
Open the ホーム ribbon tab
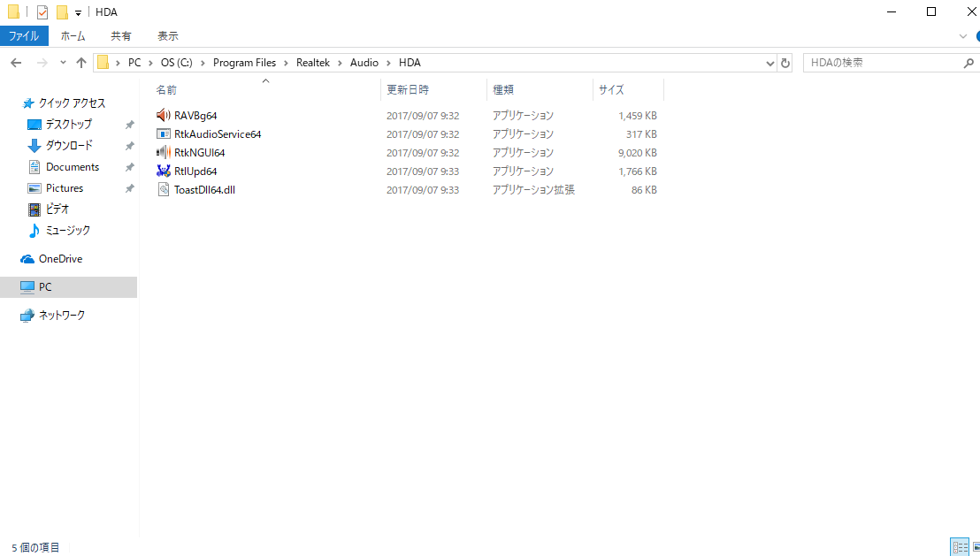coord(73,36)
